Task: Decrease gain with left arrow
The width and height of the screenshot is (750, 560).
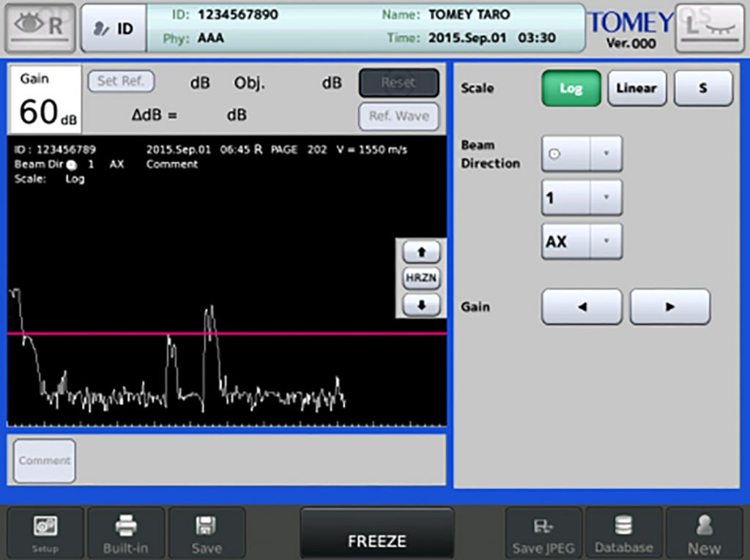Action: tap(582, 307)
